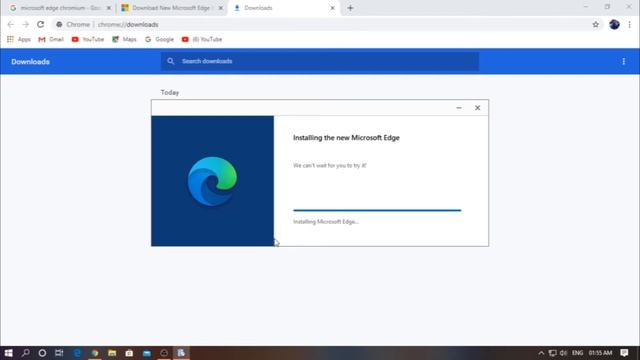Open File Explorer from the taskbar
The height and width of the screenshot is (360, 640).
pyautogui.click(x=112, y=353)
